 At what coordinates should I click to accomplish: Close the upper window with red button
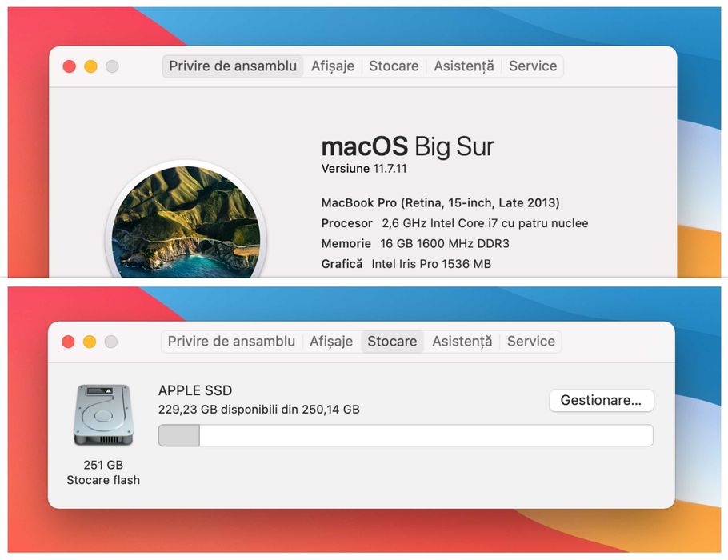pyautogui.click(x=69, y=66)
